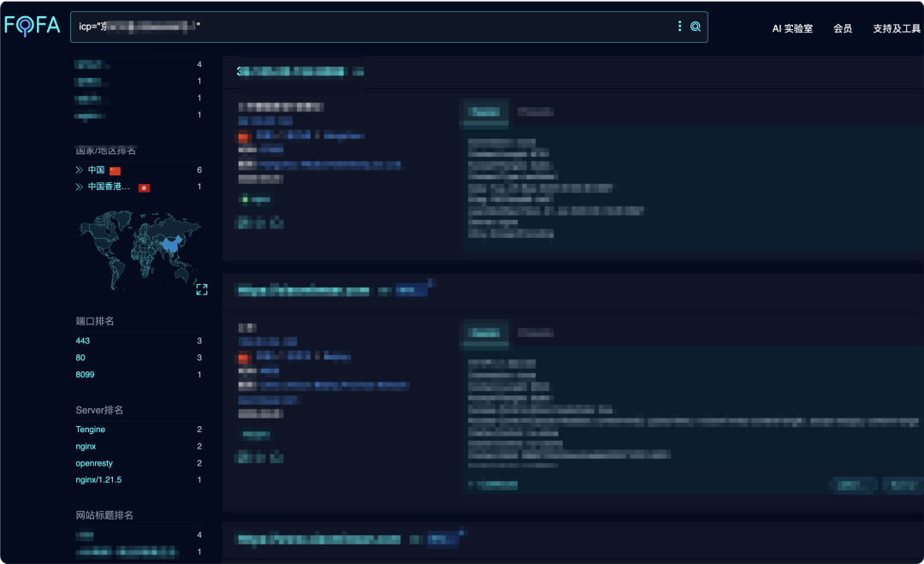Select the openresty server filter
Image resolution: width=924 pixels, height=564 pixels.
click(94, 463)
